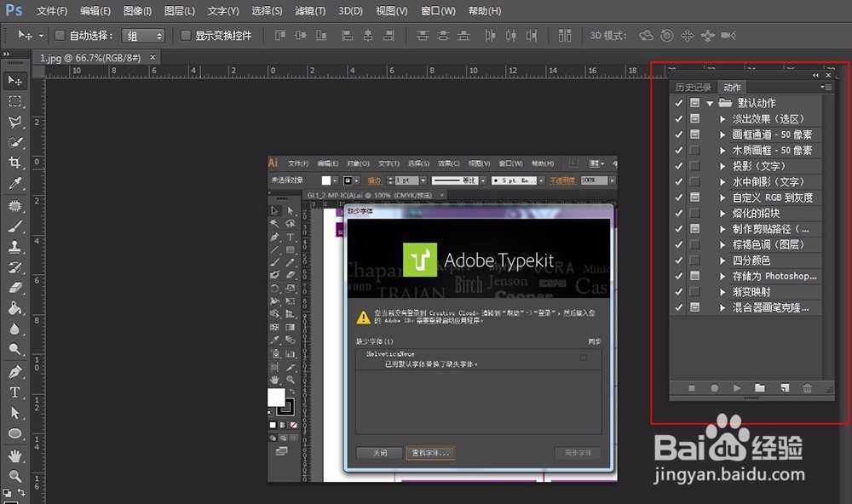Toggle the checkmark for 淡出效果（选区）
Screen dimensions: 852x504
click(x=679, y=118)
